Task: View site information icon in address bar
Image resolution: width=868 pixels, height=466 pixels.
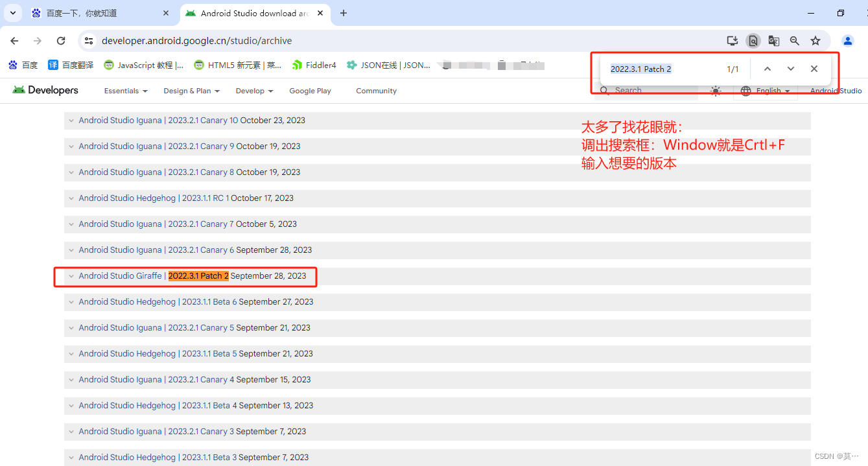Action: point(89,41)
